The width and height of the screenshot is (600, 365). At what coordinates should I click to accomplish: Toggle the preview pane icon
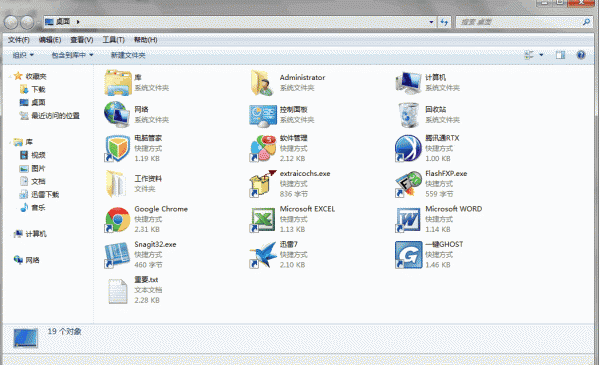pyautogui.click(x=561, y=55)
